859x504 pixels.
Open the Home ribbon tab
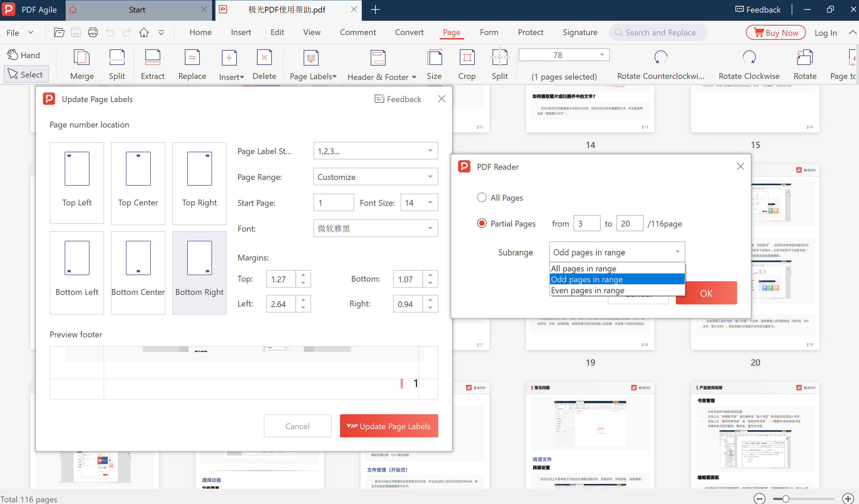tap(200, 32)
